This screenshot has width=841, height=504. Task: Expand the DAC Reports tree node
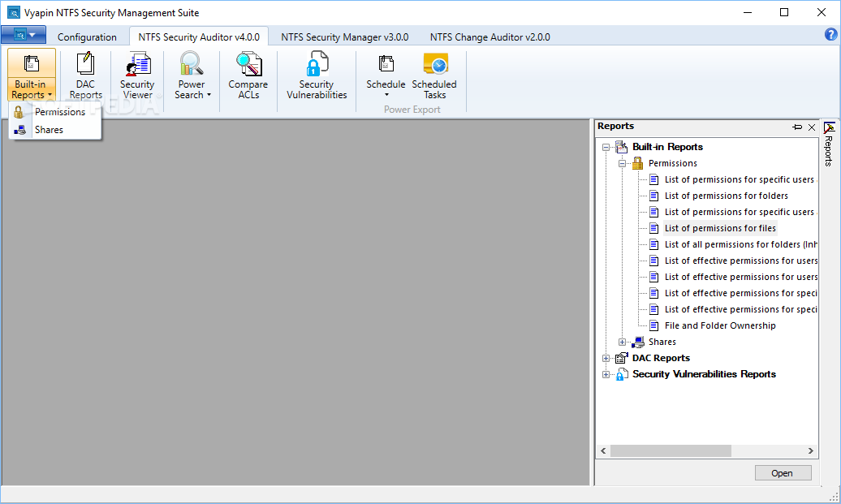606,358
